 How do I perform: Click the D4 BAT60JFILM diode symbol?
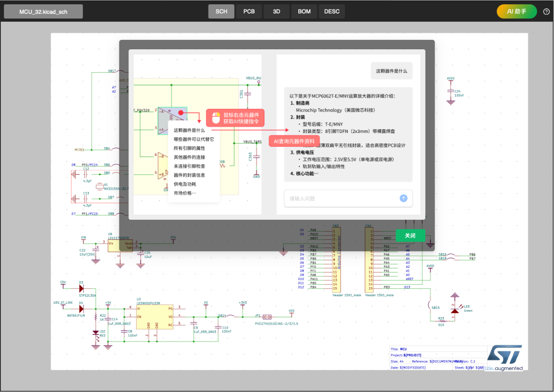click(x=81, y=309)
